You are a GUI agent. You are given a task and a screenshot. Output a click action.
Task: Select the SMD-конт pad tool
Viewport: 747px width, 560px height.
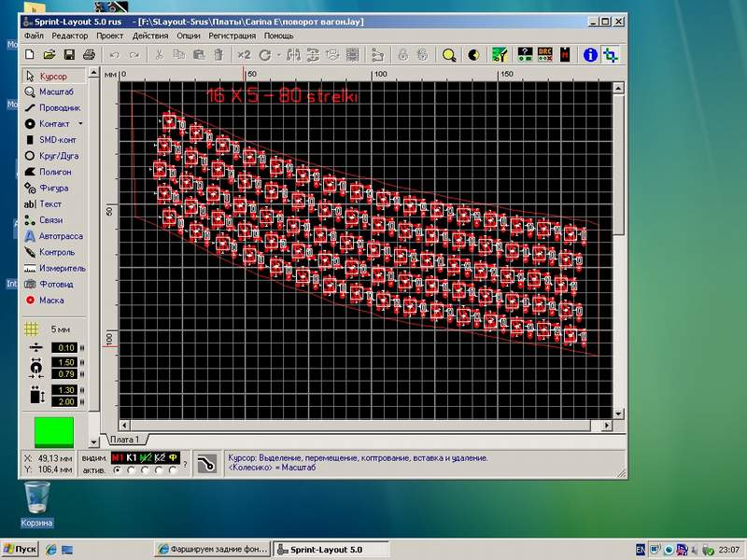tap(58, 139)
